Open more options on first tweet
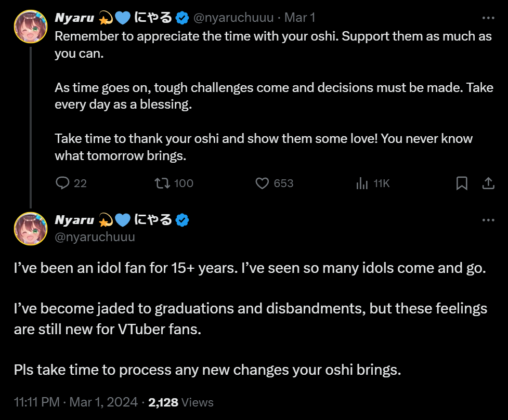Image resolution: width=508 pixels, height=420 pixels. [x=488, y=18]
